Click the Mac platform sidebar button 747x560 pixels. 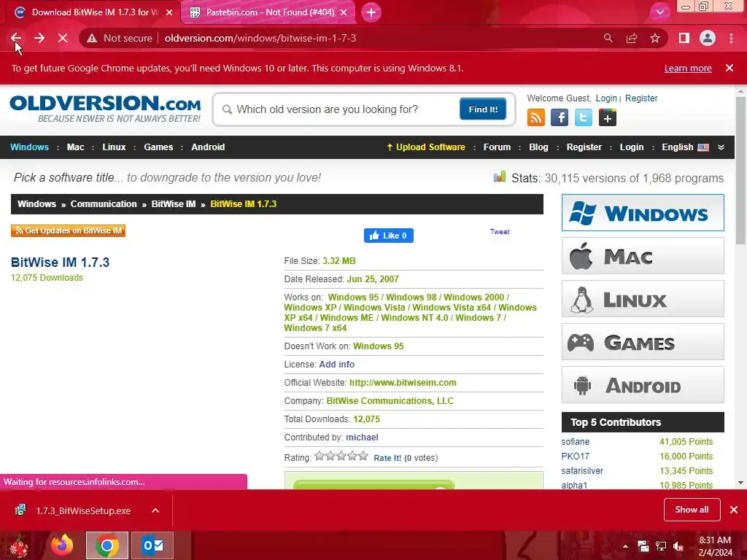click(643, 256)
